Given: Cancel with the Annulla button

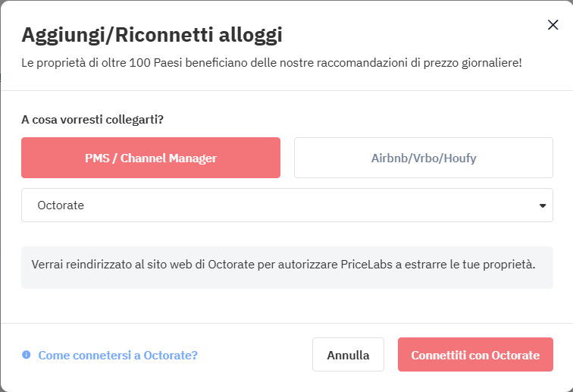Looking at the screenshot, I should point(348,354).
